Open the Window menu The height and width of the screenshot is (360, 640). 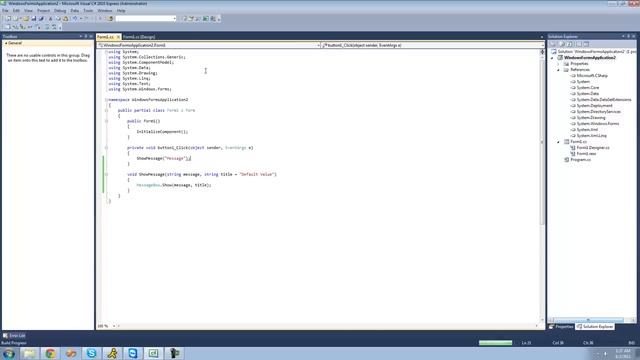[x=104, y=11]
